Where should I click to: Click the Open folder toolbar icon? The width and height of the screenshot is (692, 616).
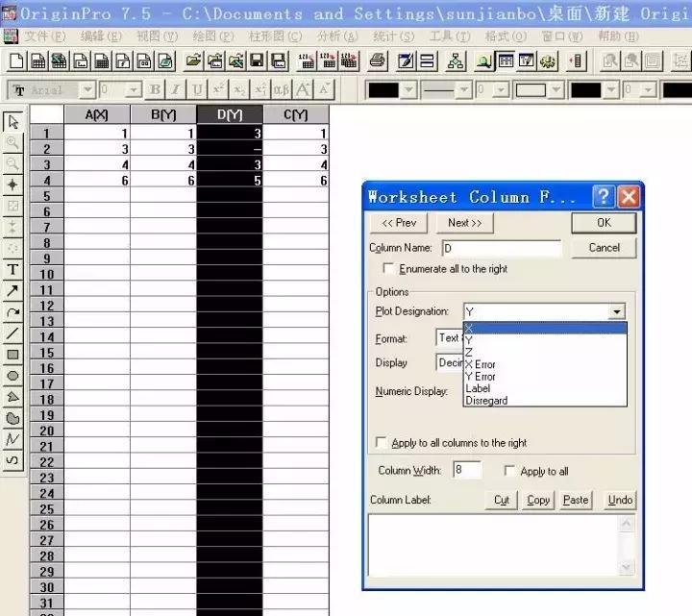pyautogui.click(x=193, y=62)
